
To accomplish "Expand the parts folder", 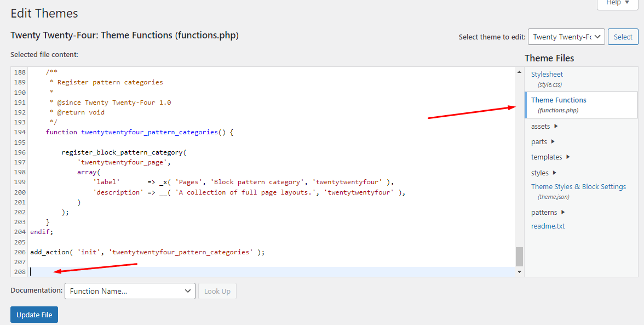I will pyautogui.click(x=543, y=142).
